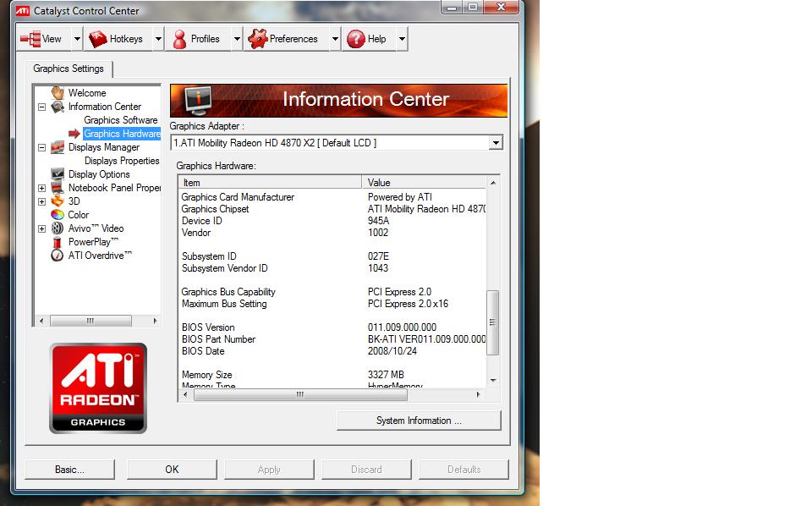812x506 pixels.
Task: Open the Profiles menu button
Action: point(198,39)
